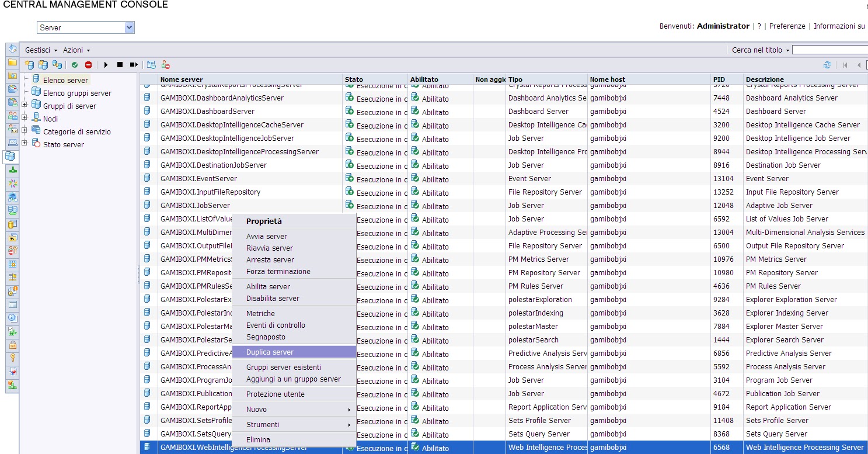The width and height of the screenshot is (868, 454).
Task: Open the yellow folder sidebar icon
Action: point(12,62)
